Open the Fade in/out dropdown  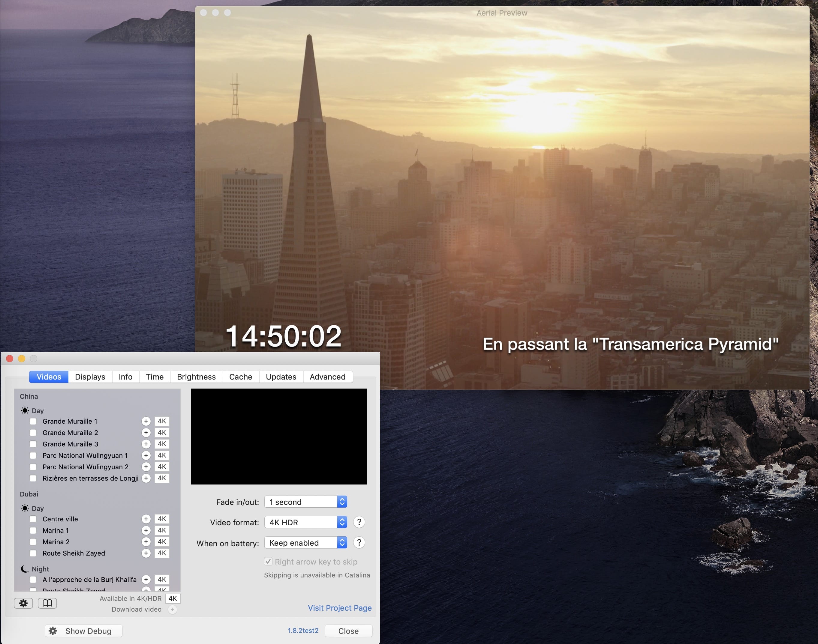[305, 502]
